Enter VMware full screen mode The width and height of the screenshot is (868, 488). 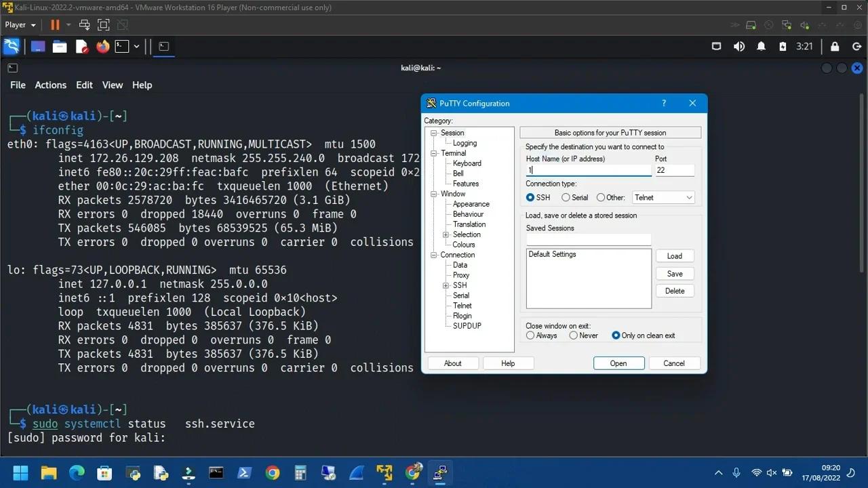(103, 25)
